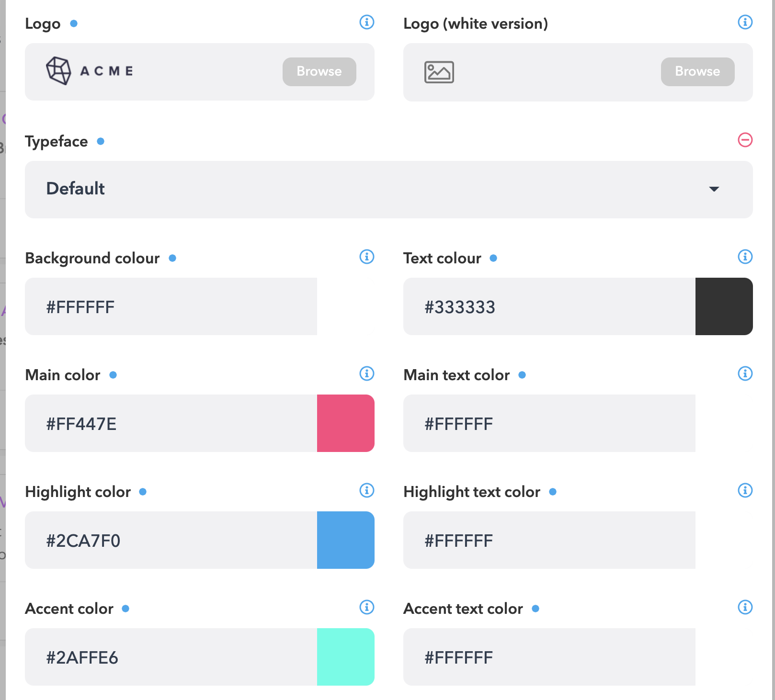Browse for white version logo
Screen dimensions: 775x700
[x=698, y=72]
